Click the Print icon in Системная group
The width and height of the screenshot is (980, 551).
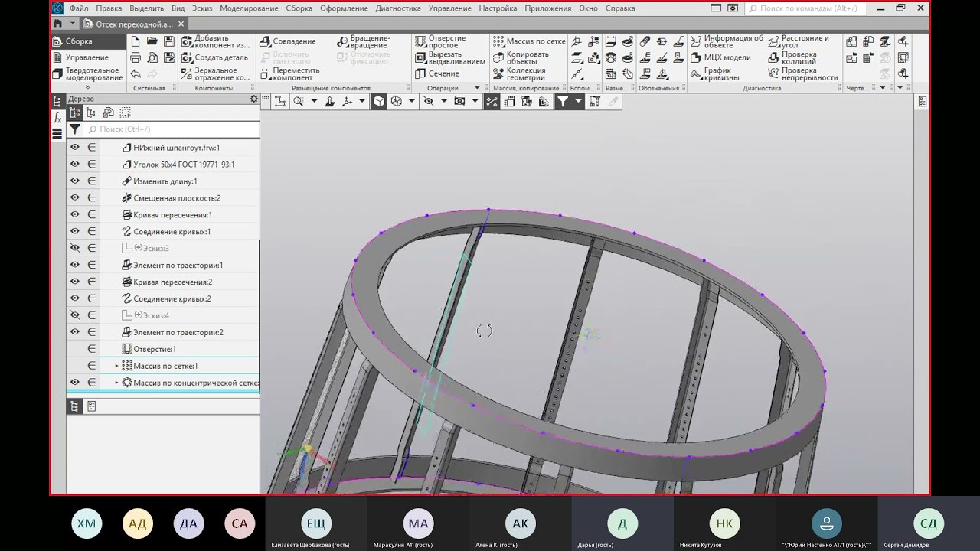(x=136, y=57)
